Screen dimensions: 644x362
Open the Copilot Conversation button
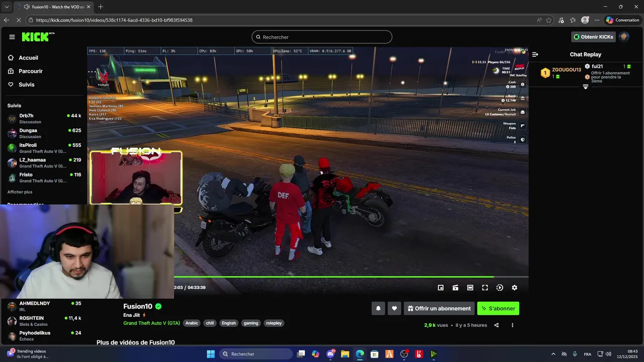tap(622, 20)
